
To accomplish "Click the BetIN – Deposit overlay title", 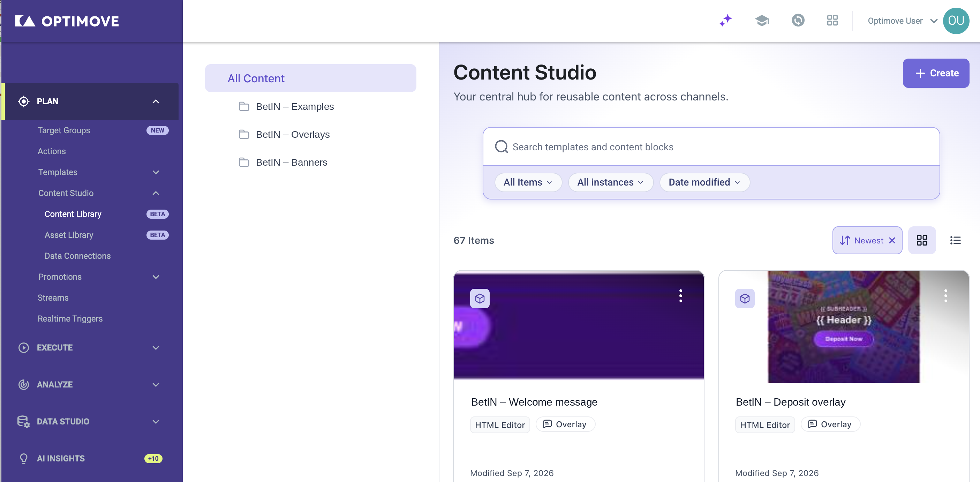I will click(790, 402).
